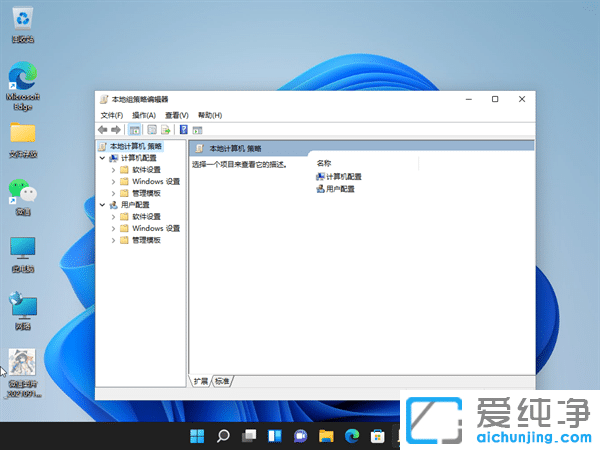Image resolution: width=600 pixels, height=450 pixels.
Task: Expand 软件设置 under 用户配置
Action: click(x=113, y=217)
